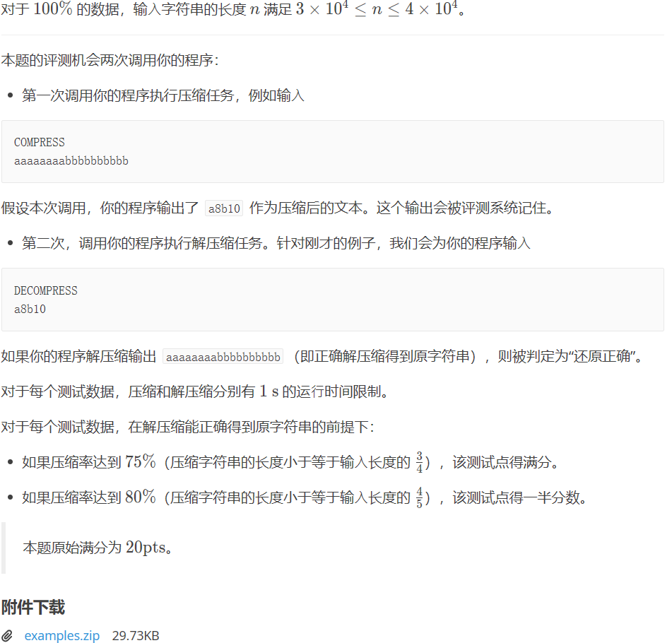
Task: Click the 75% compression ratio text
Action: (x=140, y=462)
